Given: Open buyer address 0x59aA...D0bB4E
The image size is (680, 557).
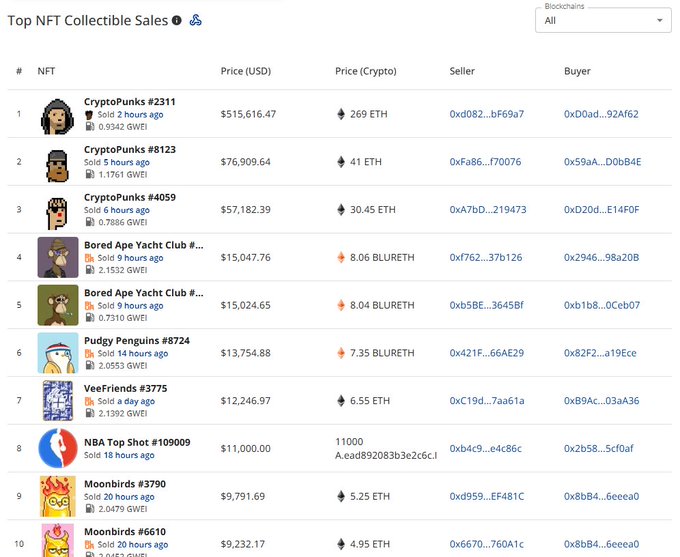Looking at the screenshot, I should (602, 162).
